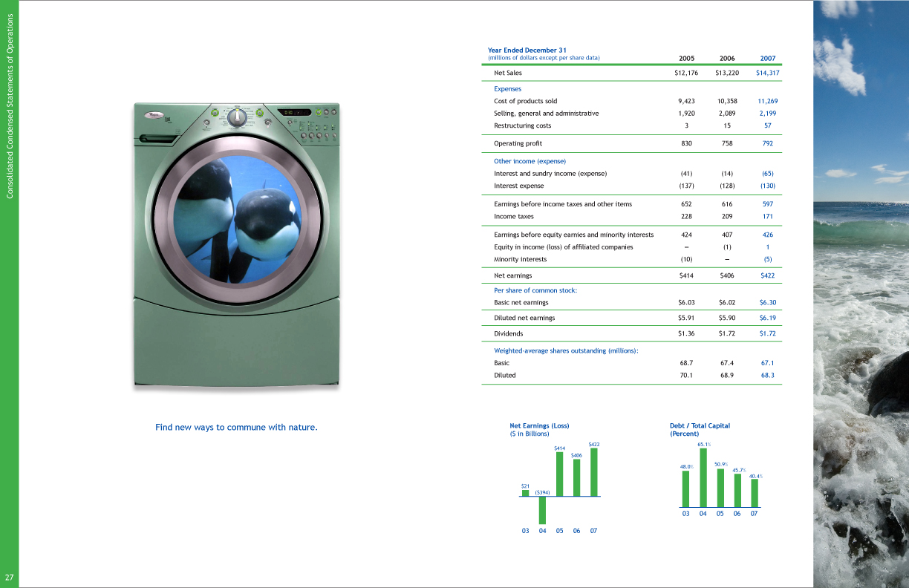Select "Earnings before income taxes and other items"
The image size is (909, 588).
point(563,203)
